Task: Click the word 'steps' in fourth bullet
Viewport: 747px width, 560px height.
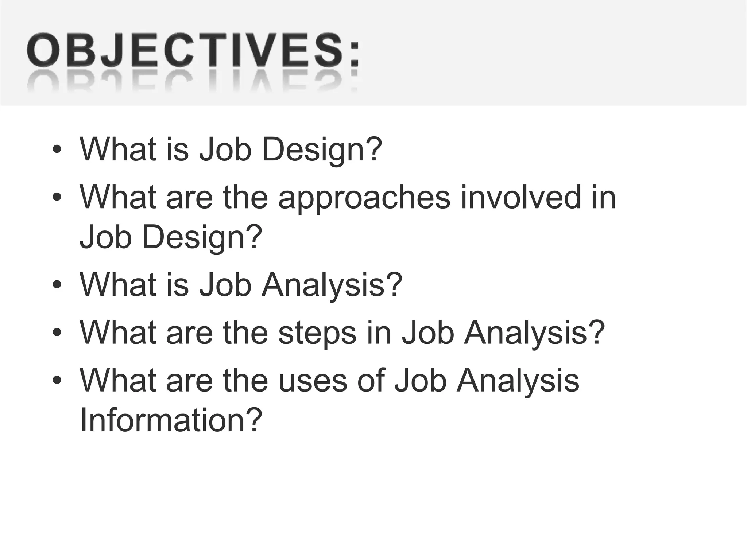Action: (x=317, y=334)
